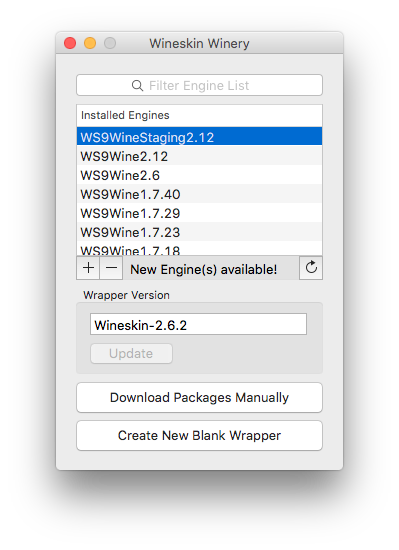Click Create New Blank Wrapper
The height and width of the screenshot is (550, 399).
click(200, 435)
